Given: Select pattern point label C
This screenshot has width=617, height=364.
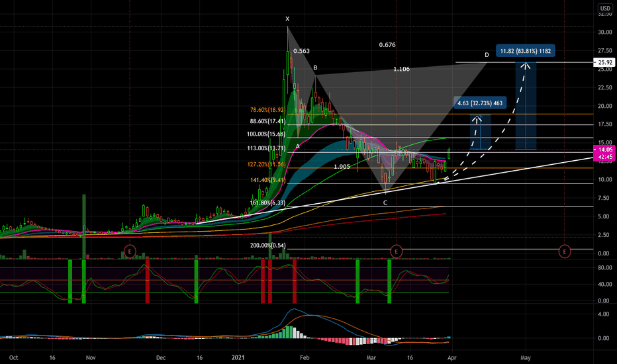Looking at the screenshot, I should 385,203.
